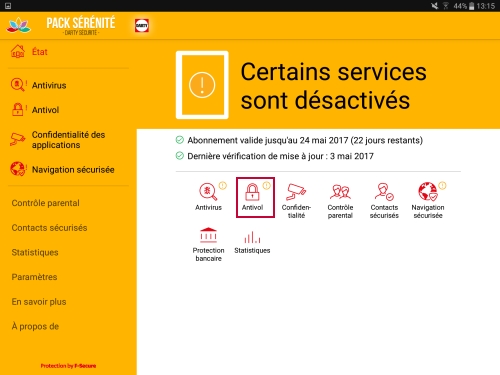The width and height of the screenshot is (500, 375).
Task: Tap the 44% battery percentage
Action: point(460,6)
